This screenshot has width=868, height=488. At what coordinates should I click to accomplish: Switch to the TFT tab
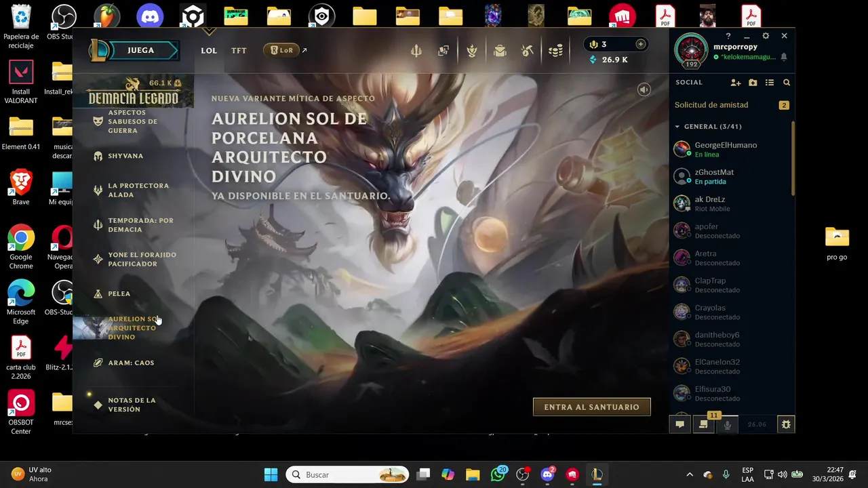point(239,50)
